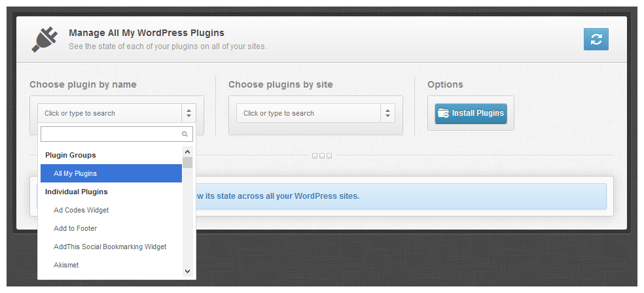Choose Ad Codes Widget from list
Viewport: 644px width, 293px height.
coord(81,210)
